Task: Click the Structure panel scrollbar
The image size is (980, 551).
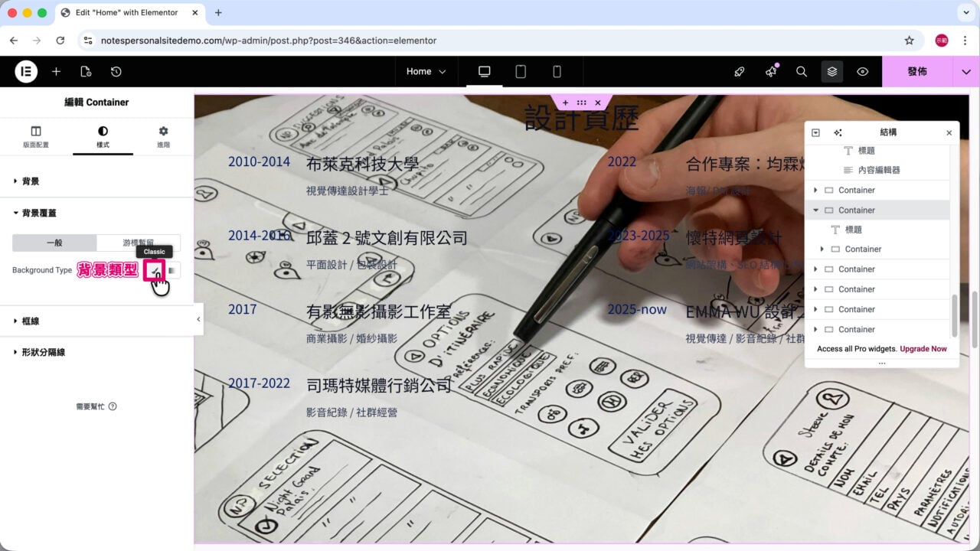Action: [x=954, y=315]
